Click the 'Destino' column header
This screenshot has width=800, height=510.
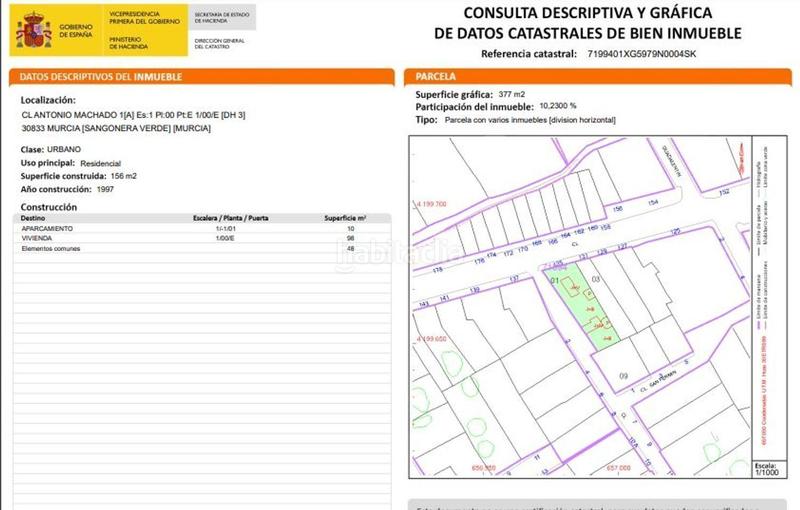(33, 218)
